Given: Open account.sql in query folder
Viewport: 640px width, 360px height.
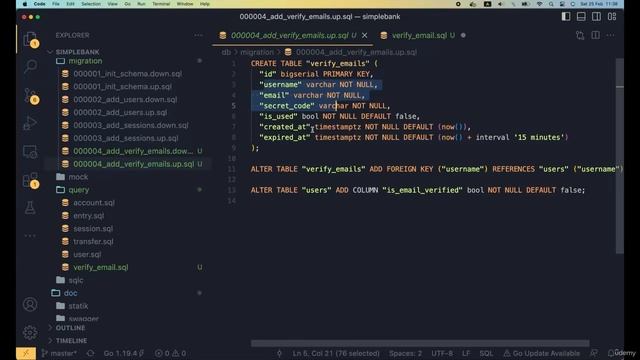Looking at the screenshot, I should 94,203.
